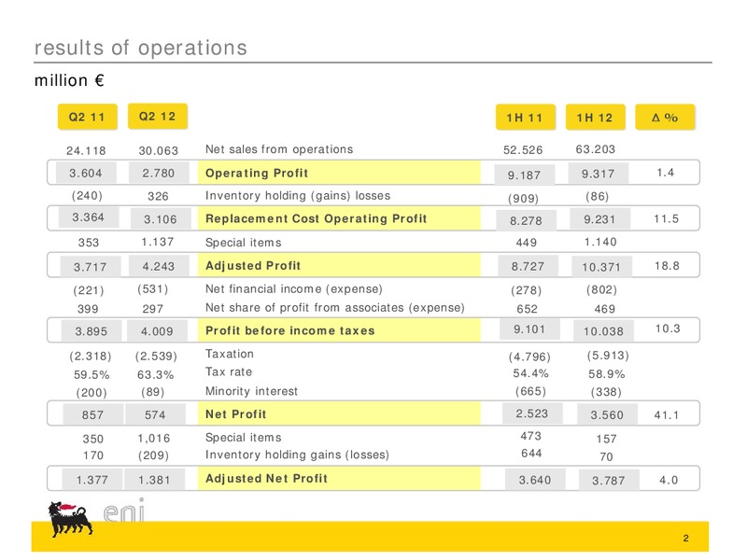Image resolution: width=747 pixels, height=560 pixels.
Task: Click the 9.187 operating profit cell
Action: click(524, 175)
